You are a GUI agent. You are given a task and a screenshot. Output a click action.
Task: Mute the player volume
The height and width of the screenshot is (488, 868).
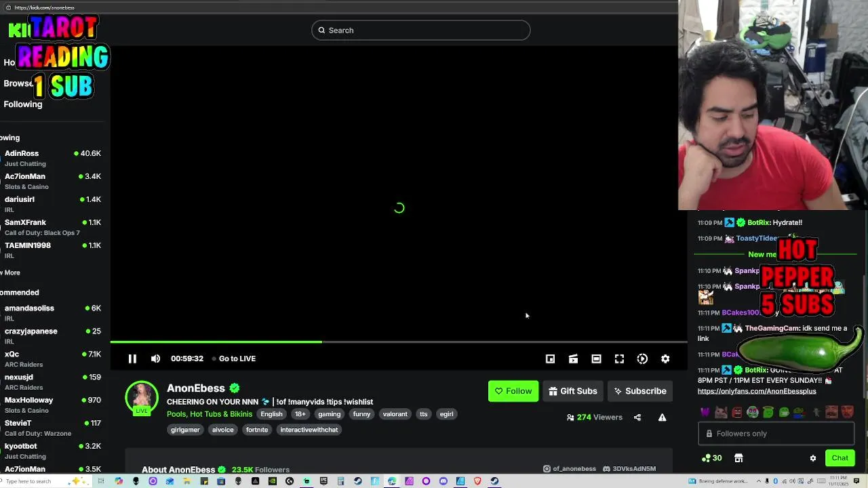point(155,359)
